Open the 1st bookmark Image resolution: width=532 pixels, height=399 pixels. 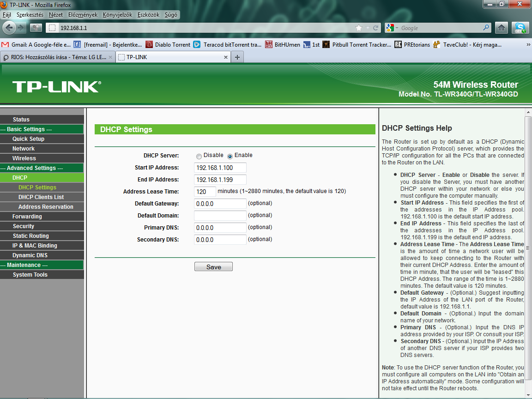pos(311,44)
